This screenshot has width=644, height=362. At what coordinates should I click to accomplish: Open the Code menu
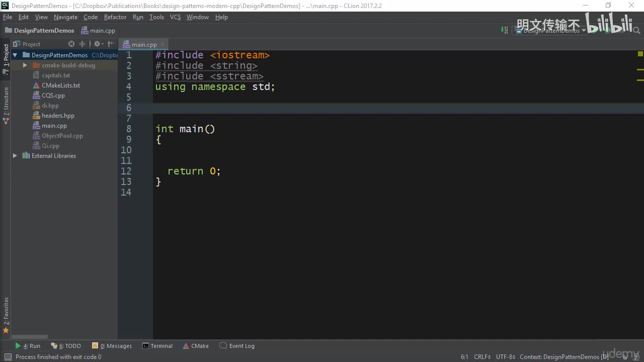91,17
